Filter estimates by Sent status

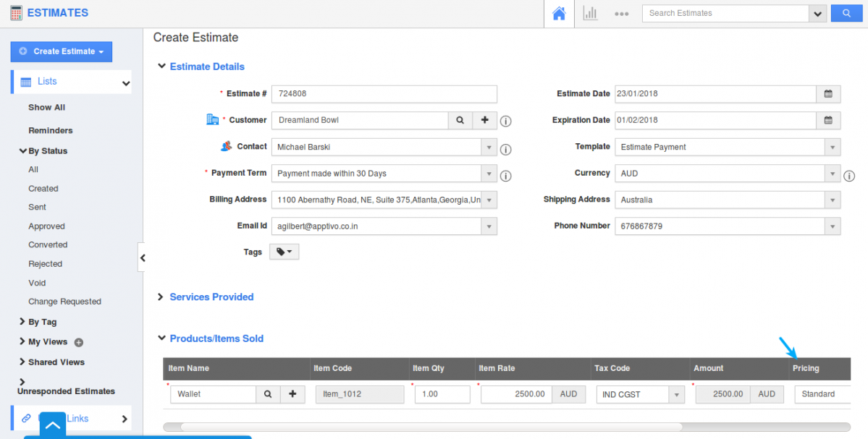click(37, 207)
